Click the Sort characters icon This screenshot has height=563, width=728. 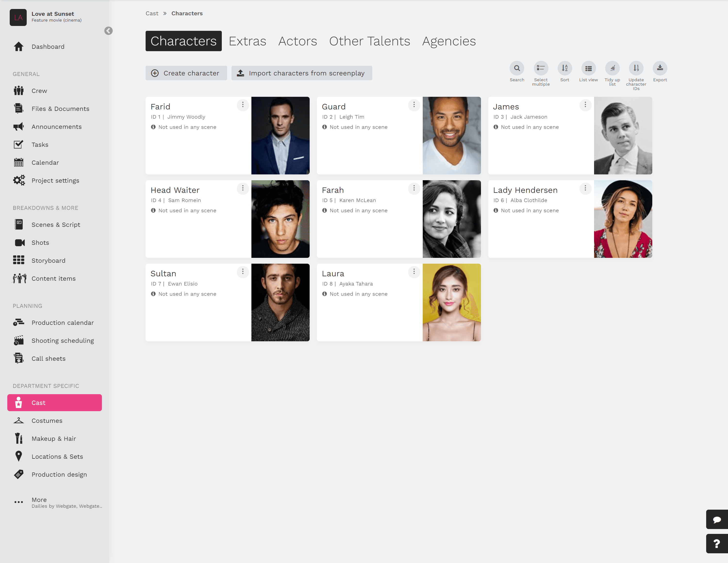tap(564, 68)
